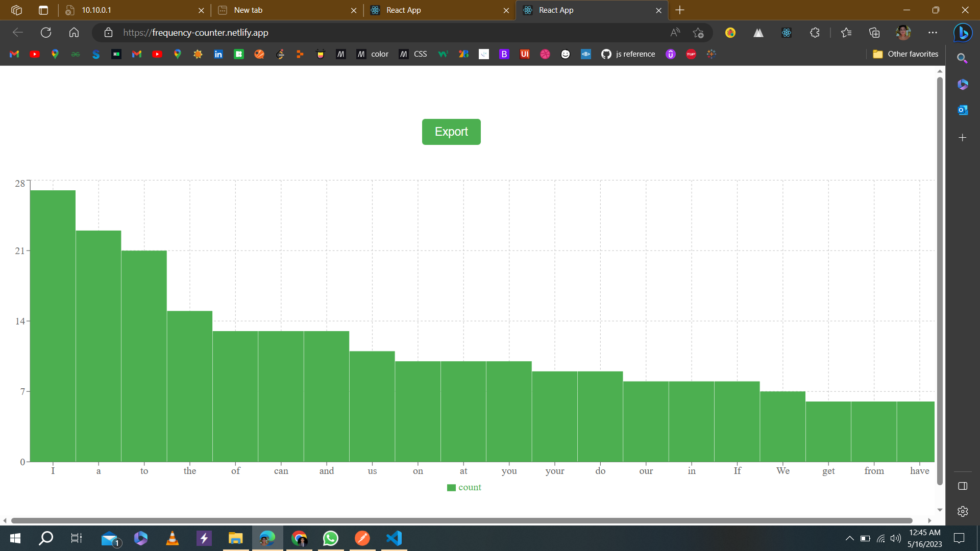Image resolution: width=980 pixels, height=551 pixels.
Task: Show hidden system tray icons
Action: [x=849, y=538]
